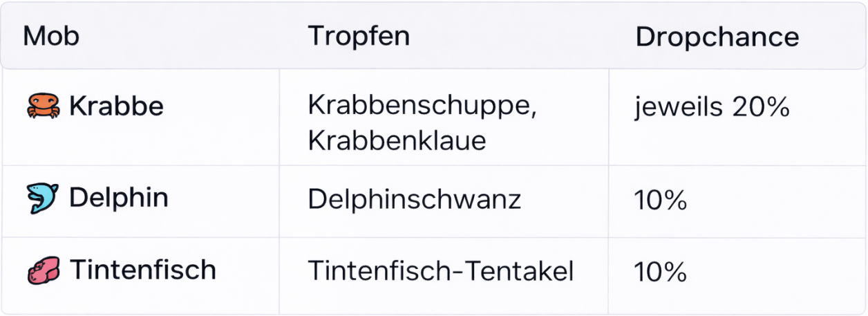Select the Mob column header
The height and width of the screenshot is (316, 868).
click(x=51, y=37)
